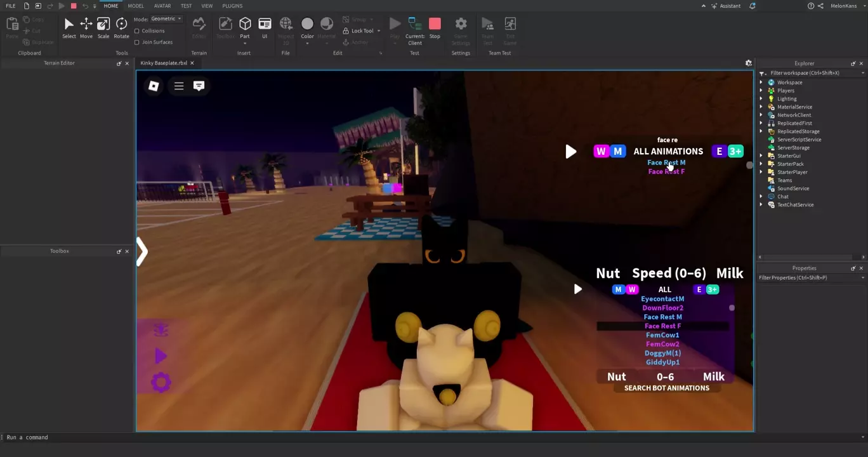Enable the Collisions checkbox
Screen dimensions: 868x457
(137, 31)
